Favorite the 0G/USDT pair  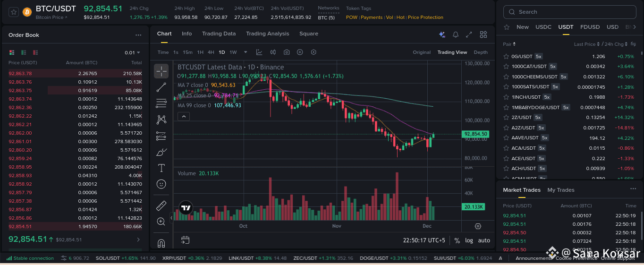(x=506, y=56)
